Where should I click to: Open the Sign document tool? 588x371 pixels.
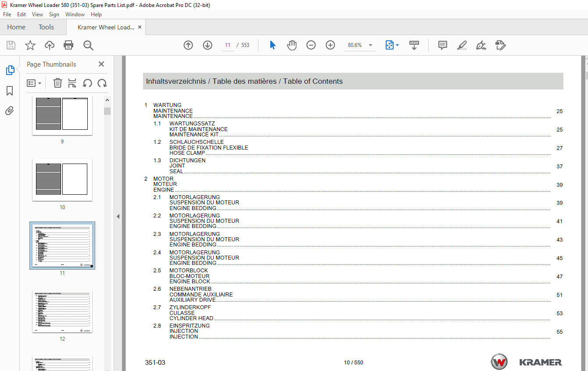point(481,45)
